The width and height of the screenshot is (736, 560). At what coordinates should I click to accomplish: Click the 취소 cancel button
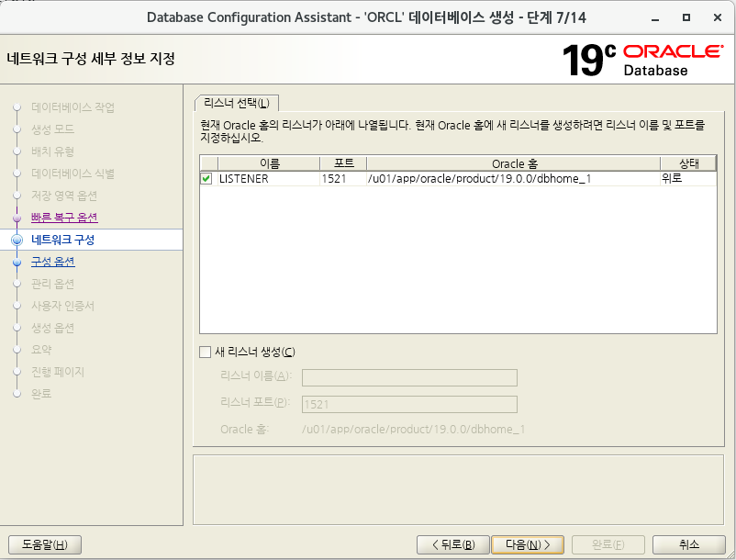click(x=688, y=544)
